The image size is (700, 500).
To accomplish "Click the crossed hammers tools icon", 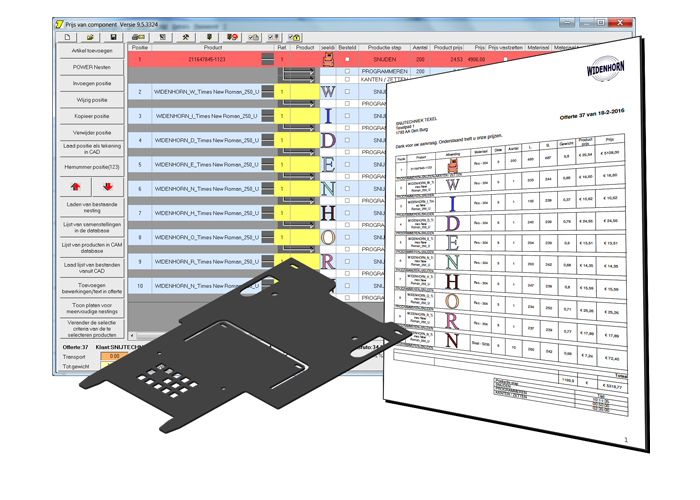I will click(185, 37).
